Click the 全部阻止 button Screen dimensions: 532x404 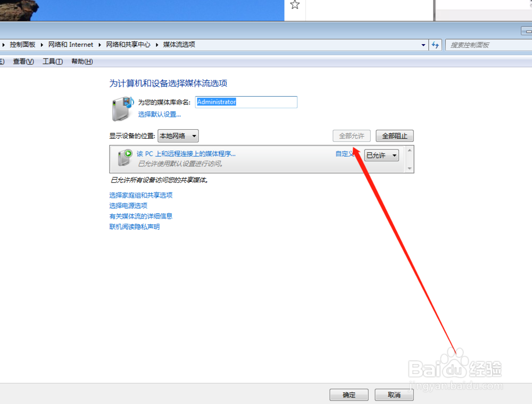(x=394, y=136)
